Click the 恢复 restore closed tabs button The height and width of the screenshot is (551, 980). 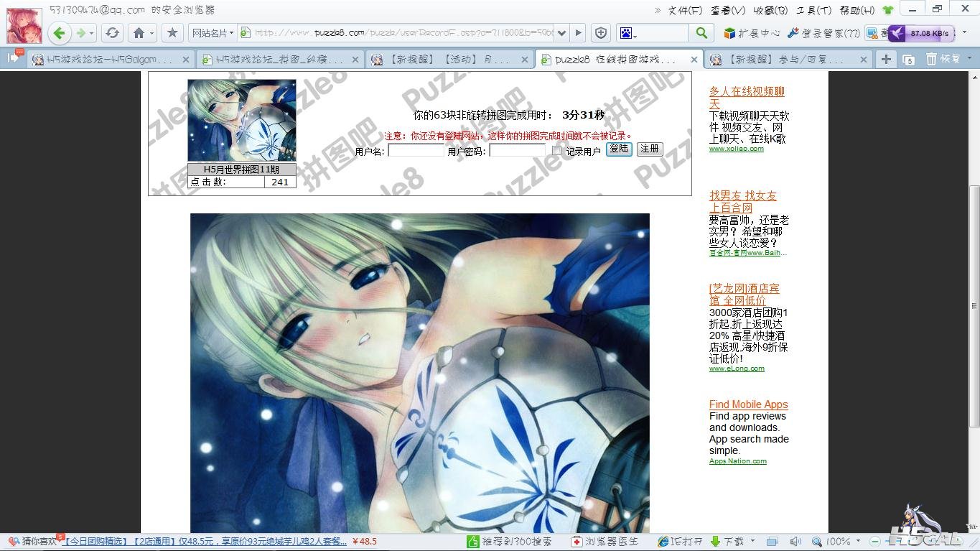[943, 60]
